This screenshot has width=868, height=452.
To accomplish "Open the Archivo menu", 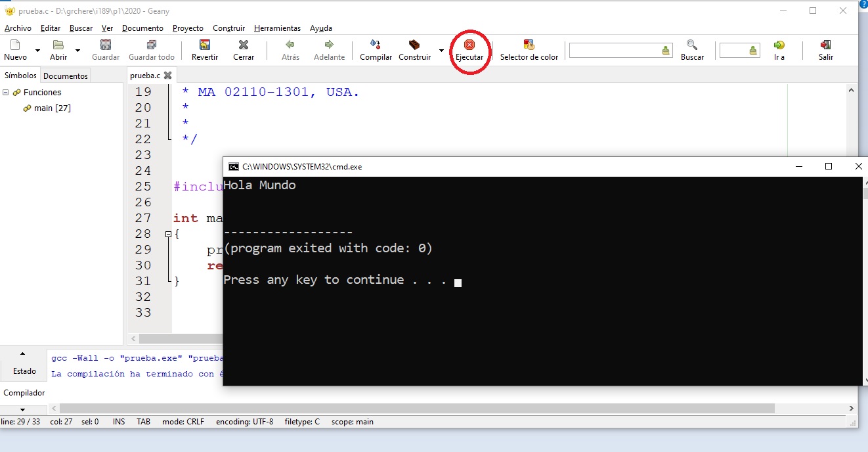I will (x=18, y=28).
